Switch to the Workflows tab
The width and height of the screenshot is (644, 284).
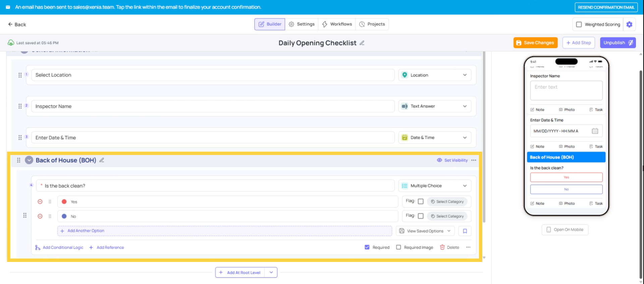click(x=337, y=24)
